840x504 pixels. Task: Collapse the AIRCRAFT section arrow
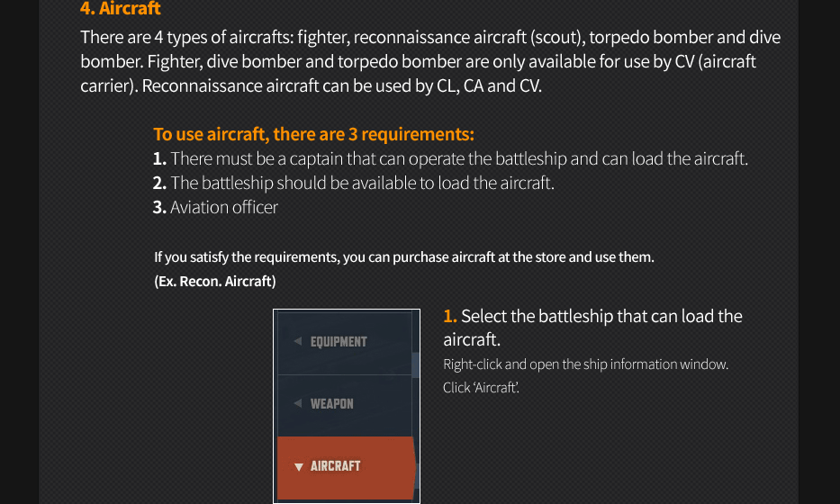coord(299,466)
